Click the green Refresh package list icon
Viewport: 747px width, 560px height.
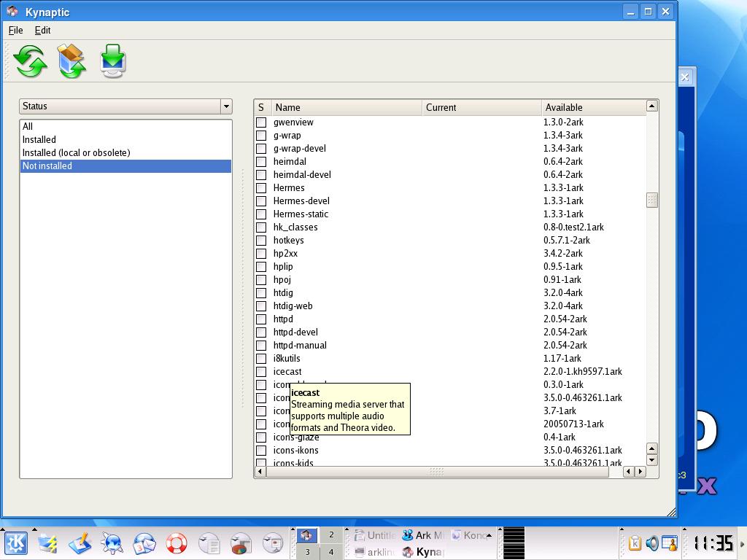[30, 61]
